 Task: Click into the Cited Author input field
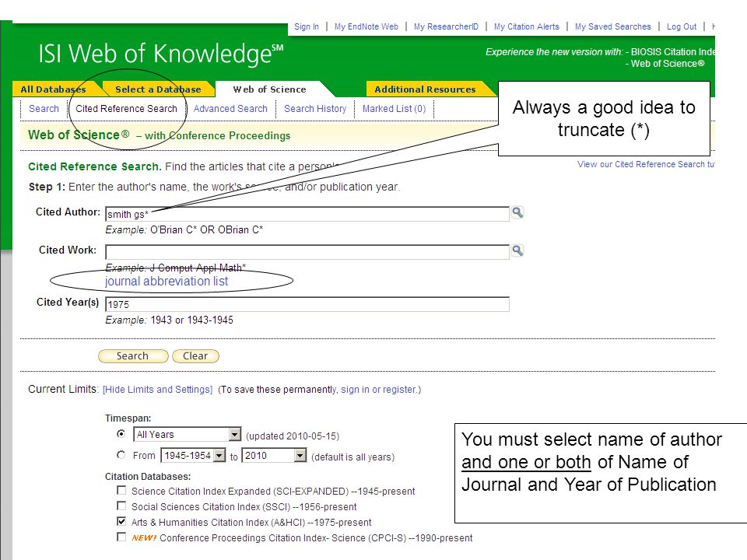tap(307, 214)
